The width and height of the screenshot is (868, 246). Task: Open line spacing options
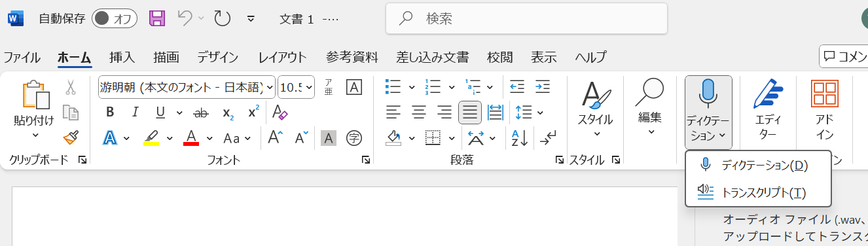524,113
